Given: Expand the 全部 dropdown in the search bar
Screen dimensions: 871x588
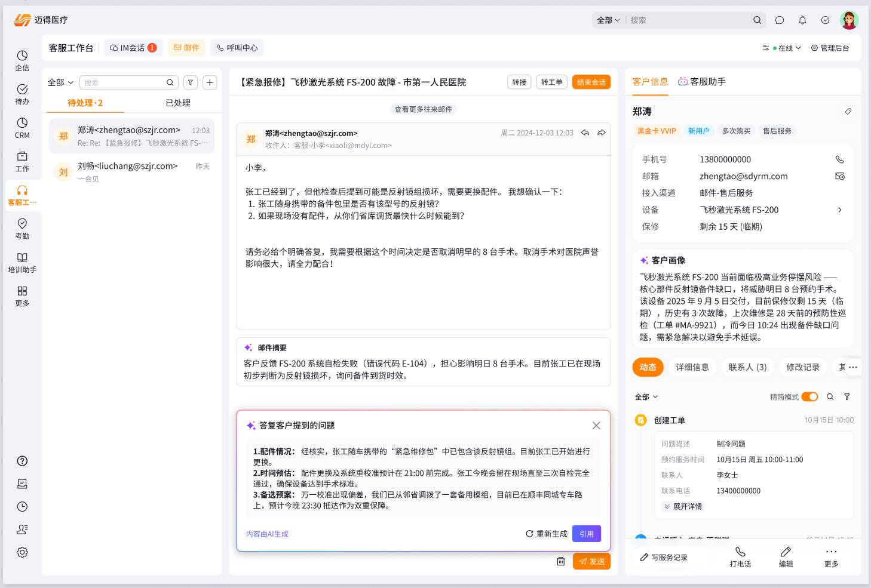Looking at the screenshot, I should click(x=608, y=20).
